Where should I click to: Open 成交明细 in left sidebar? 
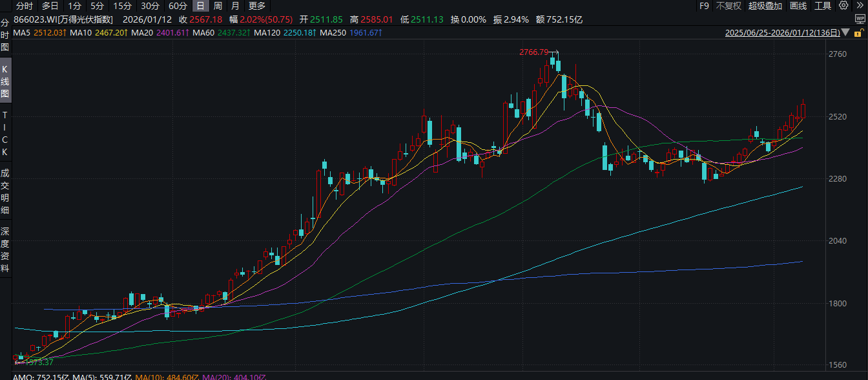tap(5, 191)
